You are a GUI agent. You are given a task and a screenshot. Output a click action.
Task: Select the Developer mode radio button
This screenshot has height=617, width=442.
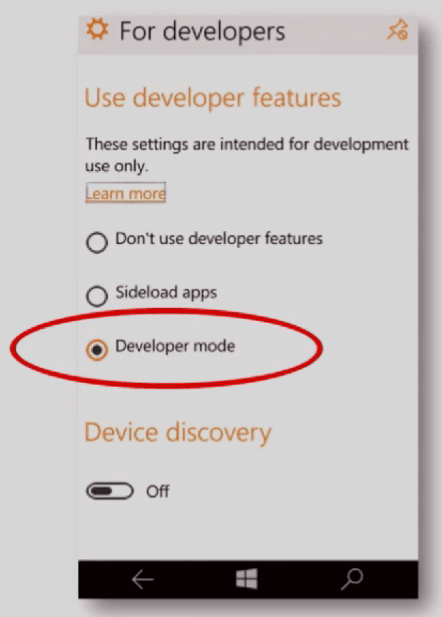[x=97, y=350]
